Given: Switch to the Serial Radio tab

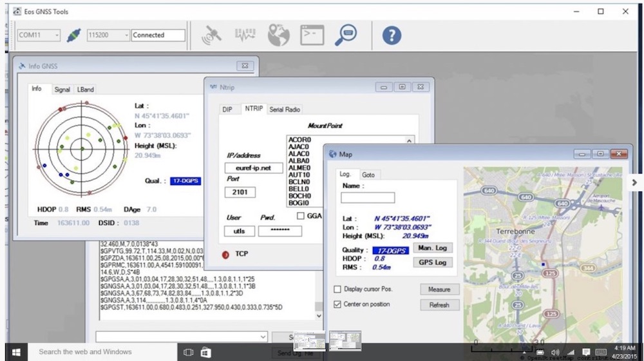Looking at the screenshot, I should (x=285, y=110).
